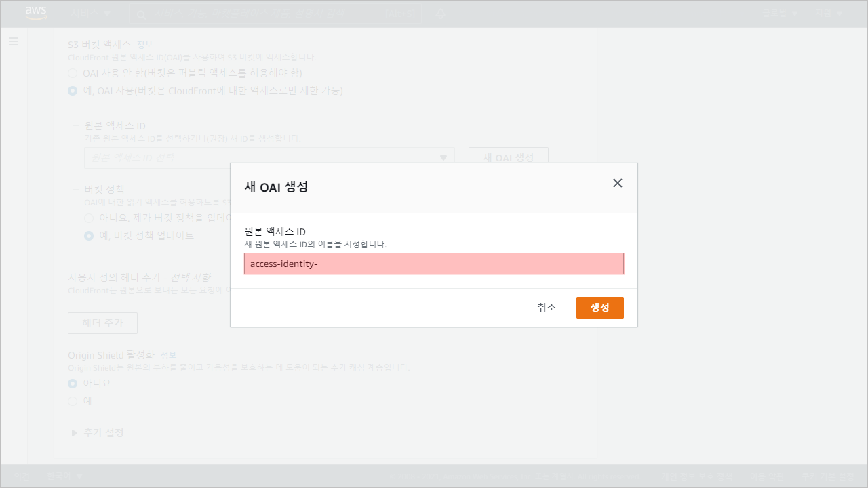The image size is (868, 488).
Task: Click the notifications bell icon in top bar
Action: click(440, 14)
